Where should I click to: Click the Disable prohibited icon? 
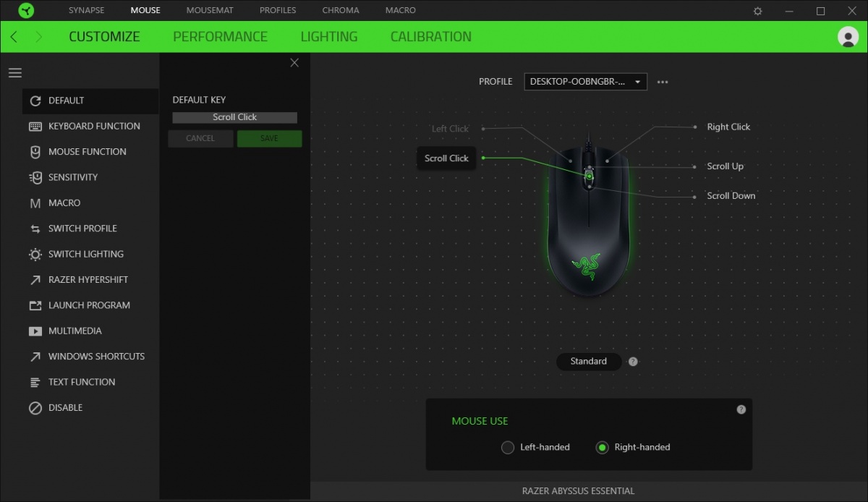pos(35,408)
